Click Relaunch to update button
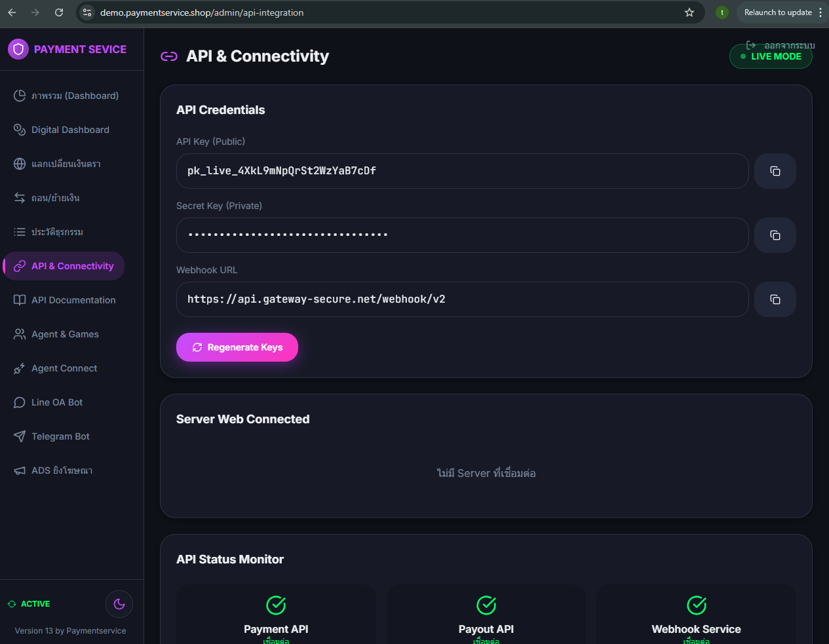829x644 pixels. [777, 12]
